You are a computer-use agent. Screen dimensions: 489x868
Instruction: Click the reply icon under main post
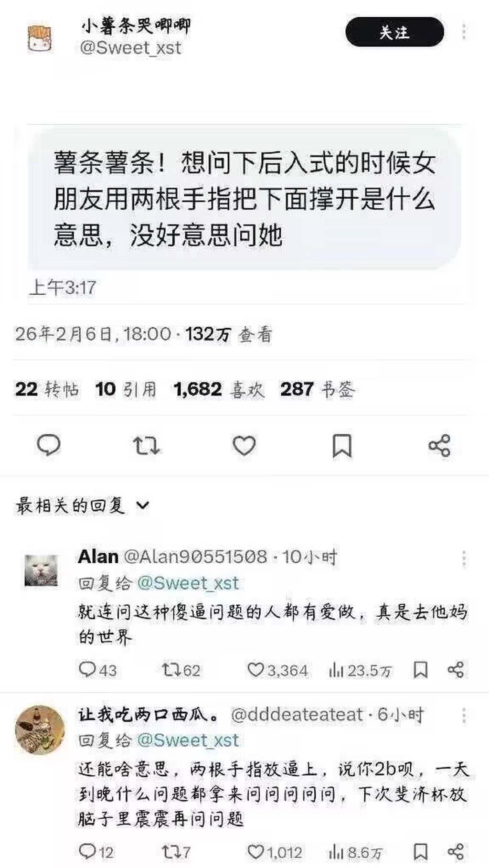(x=49, y=445)
